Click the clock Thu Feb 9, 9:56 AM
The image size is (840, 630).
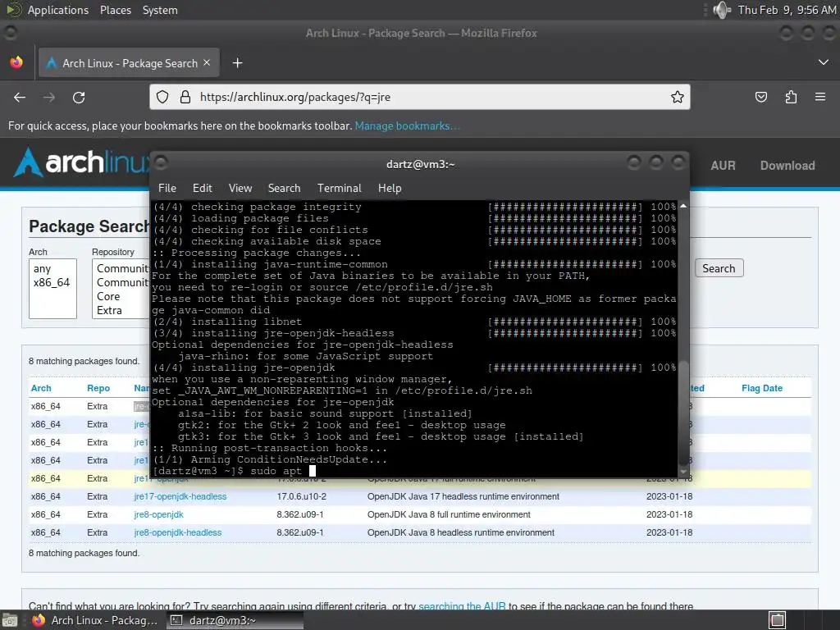pos(787,10)
